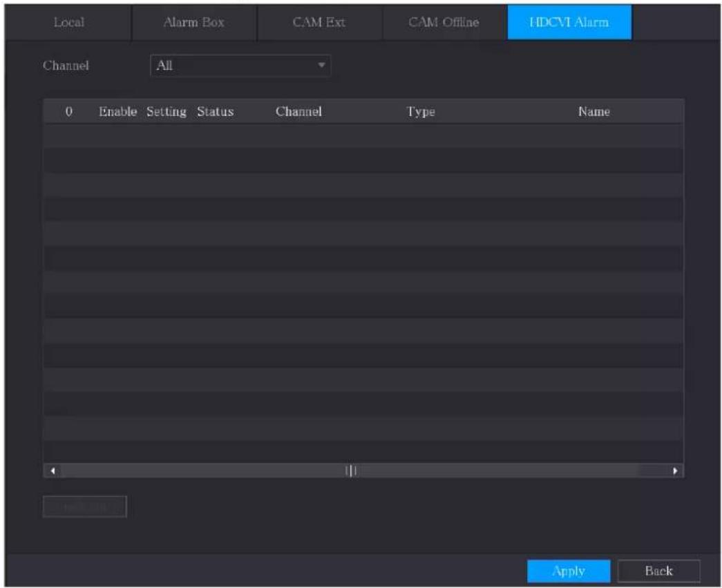722x588 pixels.
Task: Select the HDCVI Alarm tab
Action: click(569, 22)
